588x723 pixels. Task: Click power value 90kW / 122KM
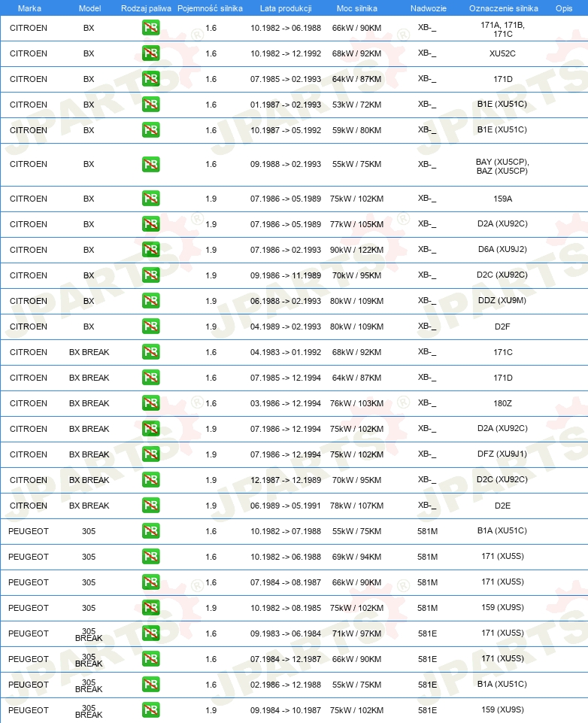pyautogui.click(x=356, y=250)
